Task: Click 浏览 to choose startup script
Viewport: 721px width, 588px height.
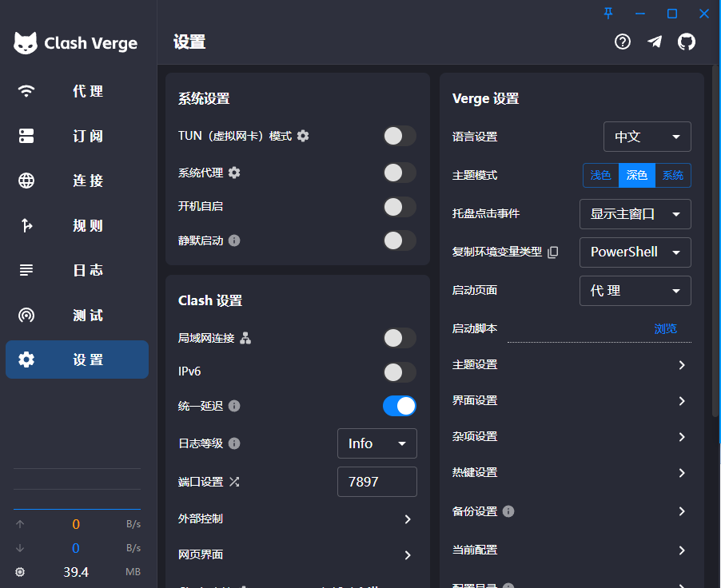Action: point(665,328)
